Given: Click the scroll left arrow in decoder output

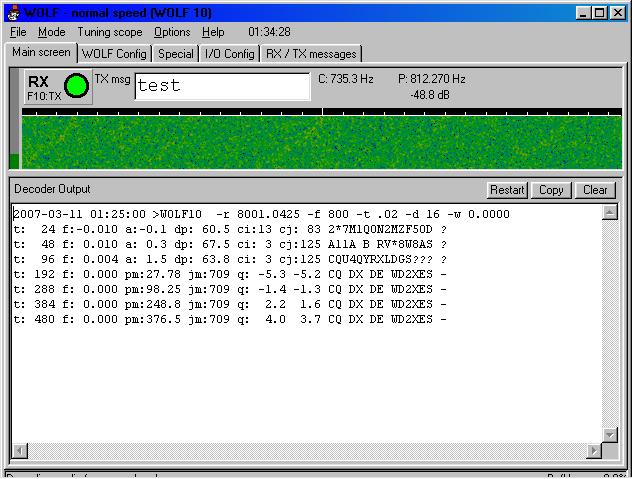Looking at the screenshot, I should (x=20, y=450).
